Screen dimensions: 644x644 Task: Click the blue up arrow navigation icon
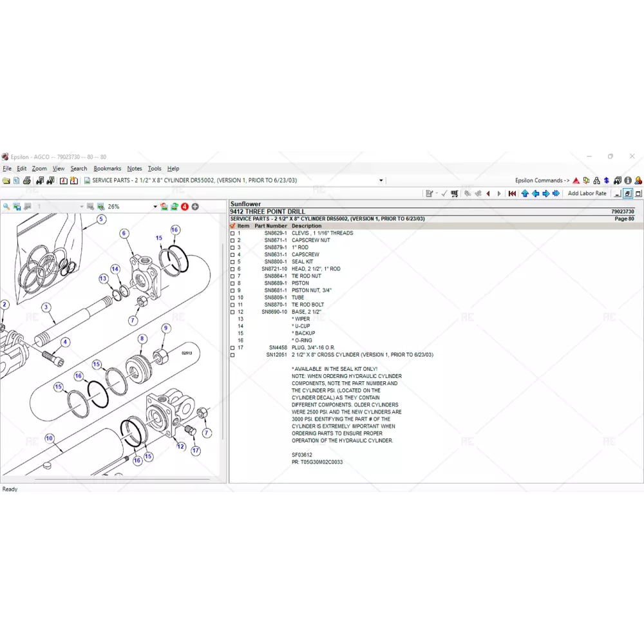(x=525, y=193)
